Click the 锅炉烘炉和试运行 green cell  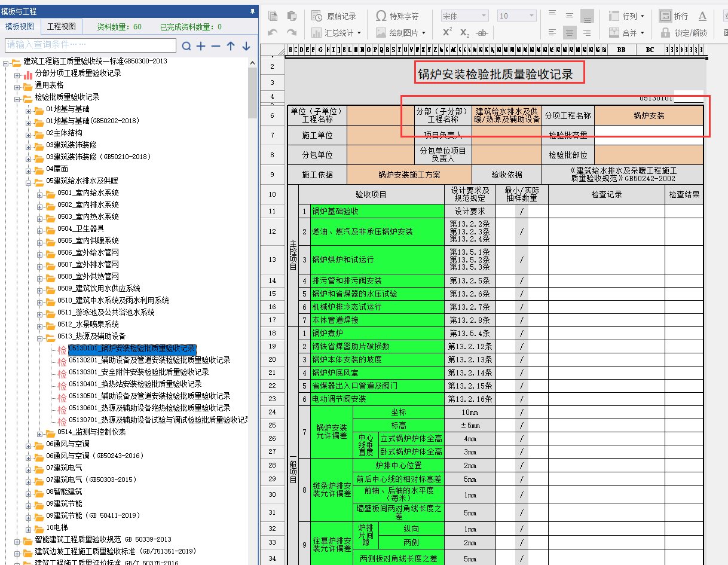click(377, 259)
